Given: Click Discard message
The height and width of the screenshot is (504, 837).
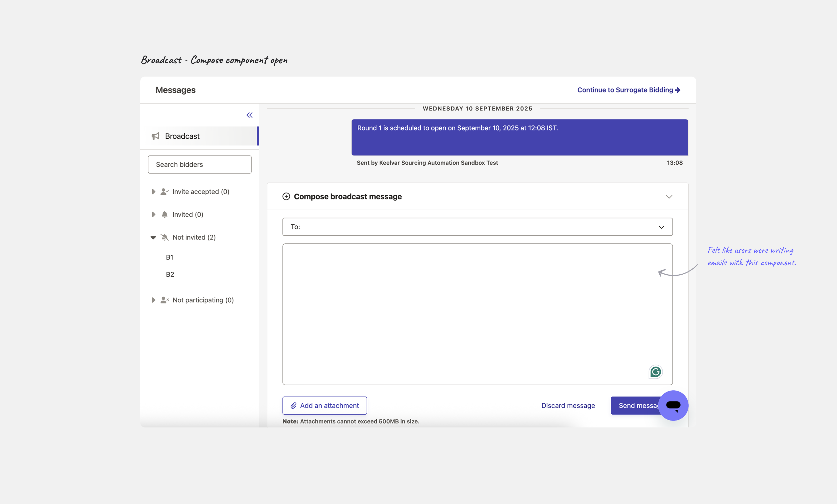Looking at the screenshot, I should click(x=568, y=405).
